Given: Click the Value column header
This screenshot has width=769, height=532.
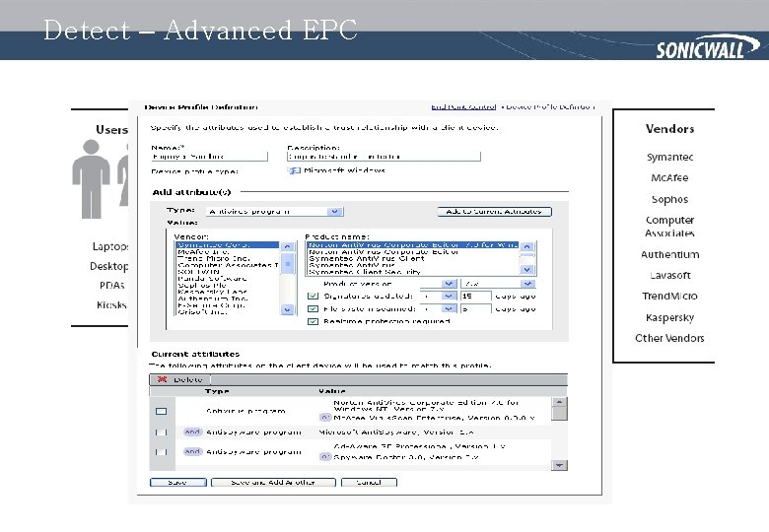Looking at the screenshot, I should click(x=332, y=391).
